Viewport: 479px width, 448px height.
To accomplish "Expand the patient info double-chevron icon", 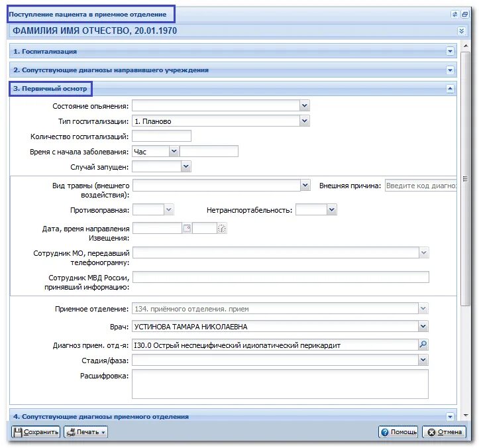I will pyautogui.click(x=461, y=31).
